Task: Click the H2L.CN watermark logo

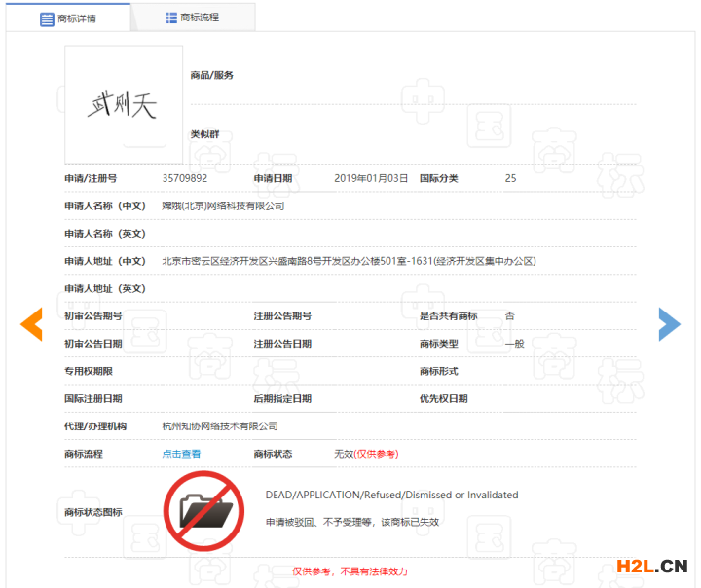Action: [651, 566]
